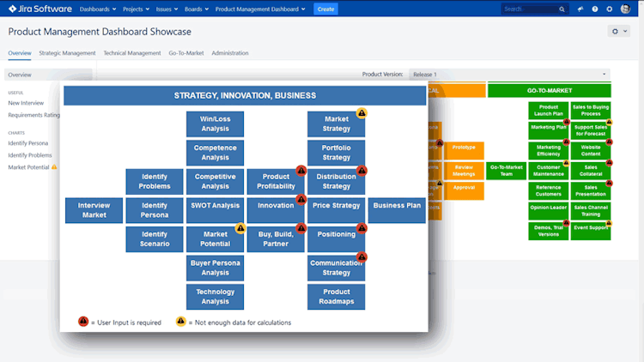Image resolution: width=644 pixels, height=362 pixels.
Task: Open the Price Strategy tile
Action: pyautogui.click(x=336, y=210)
